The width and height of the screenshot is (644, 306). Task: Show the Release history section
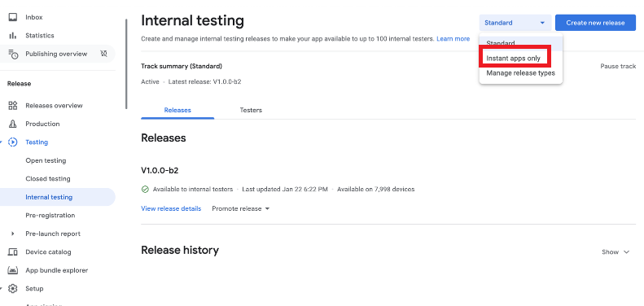point(616,251)
